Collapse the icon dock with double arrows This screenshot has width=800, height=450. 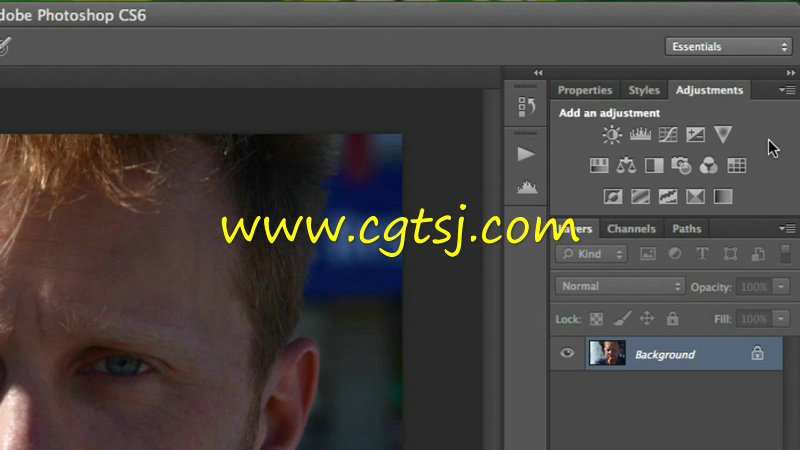click(538, 73)
